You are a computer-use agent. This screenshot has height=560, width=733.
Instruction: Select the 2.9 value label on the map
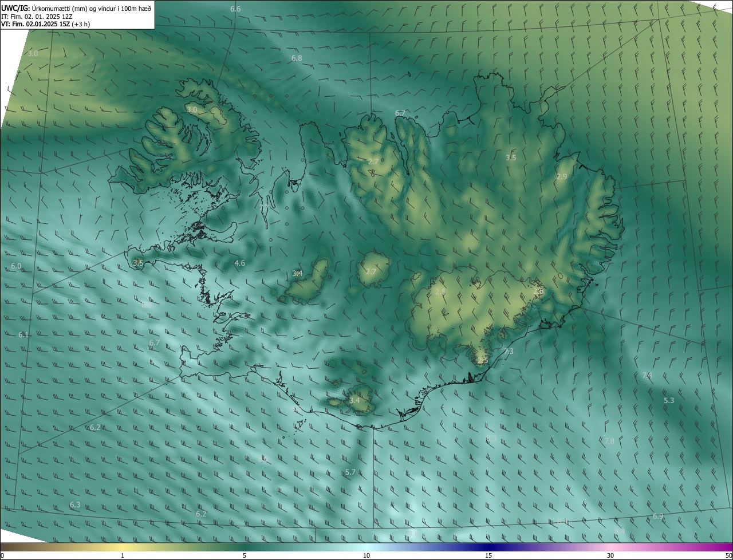tap(561, 177)
